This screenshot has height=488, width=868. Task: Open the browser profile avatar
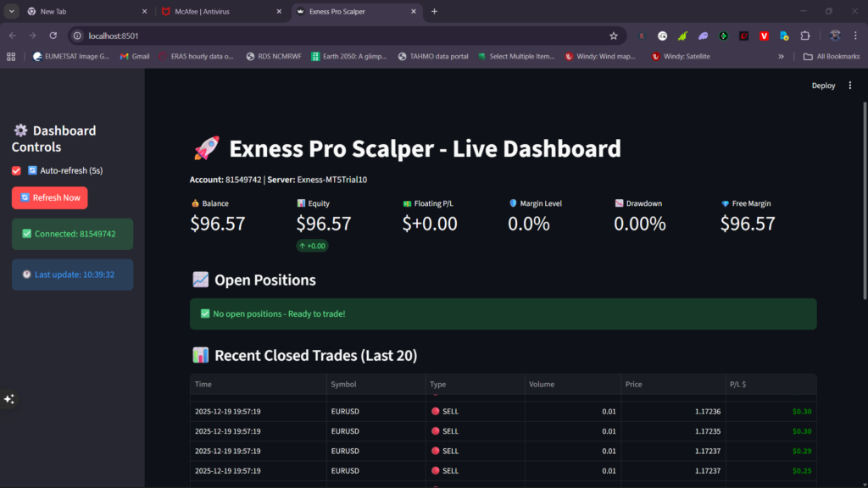(x=835, y=36)
